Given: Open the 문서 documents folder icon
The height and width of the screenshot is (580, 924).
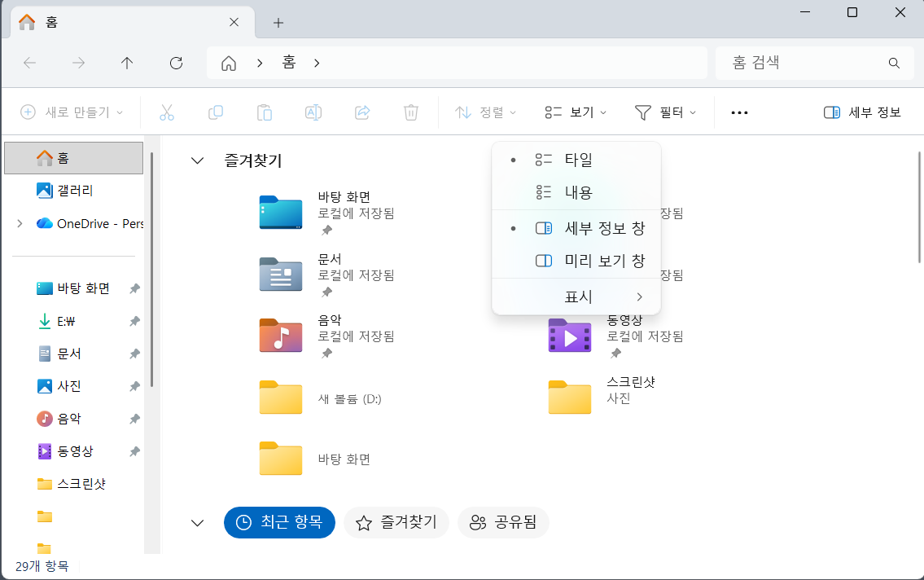Looking at the screenshot, I should (281, 274).
